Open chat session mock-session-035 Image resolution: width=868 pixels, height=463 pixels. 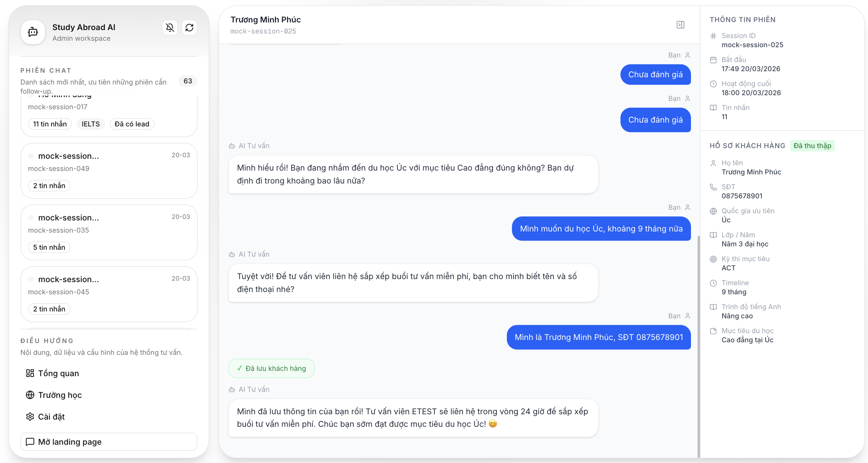[109, 232]
